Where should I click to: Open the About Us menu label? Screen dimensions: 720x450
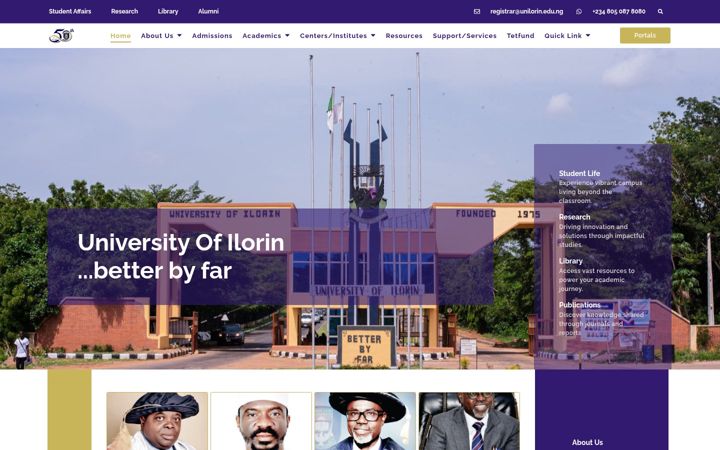[157, 35]
